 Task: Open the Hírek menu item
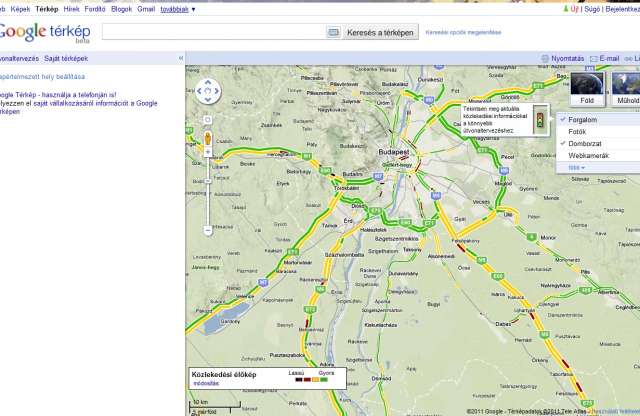pos(71,9)
